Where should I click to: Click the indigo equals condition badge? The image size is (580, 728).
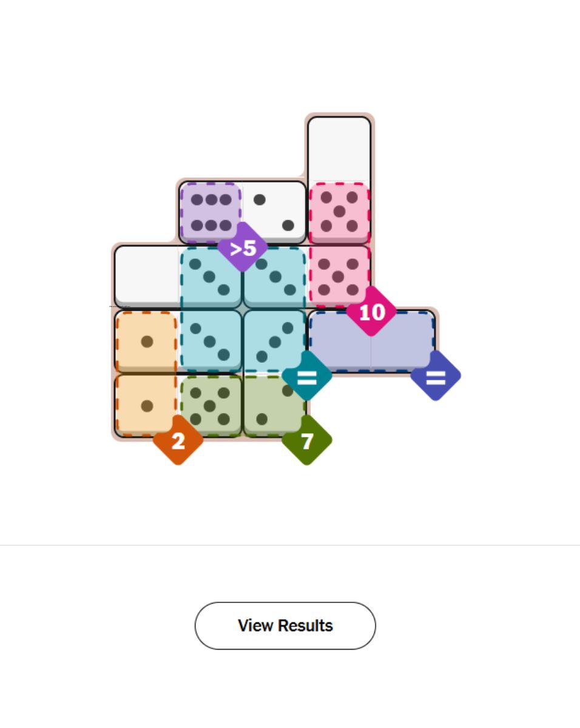click(436, 377)
